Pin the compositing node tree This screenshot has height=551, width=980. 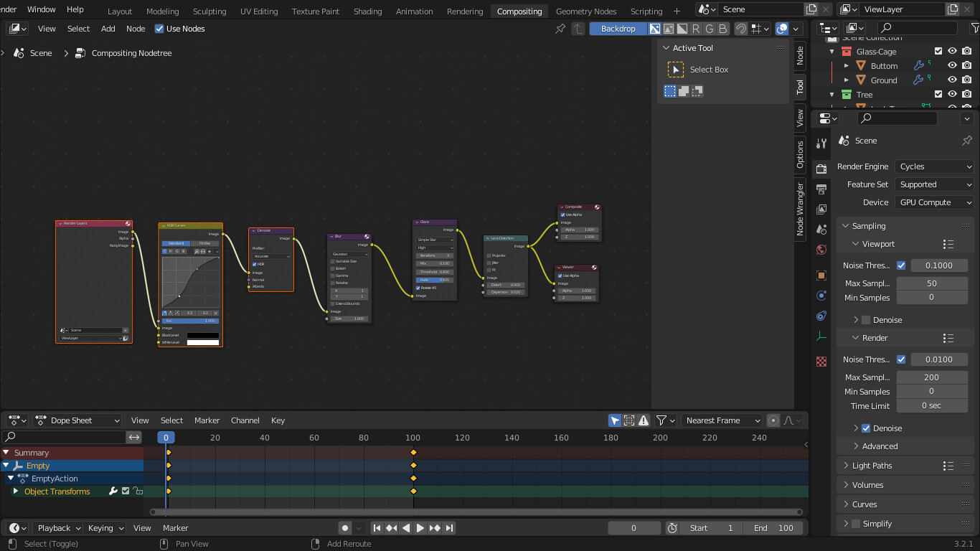click(560, 29)
